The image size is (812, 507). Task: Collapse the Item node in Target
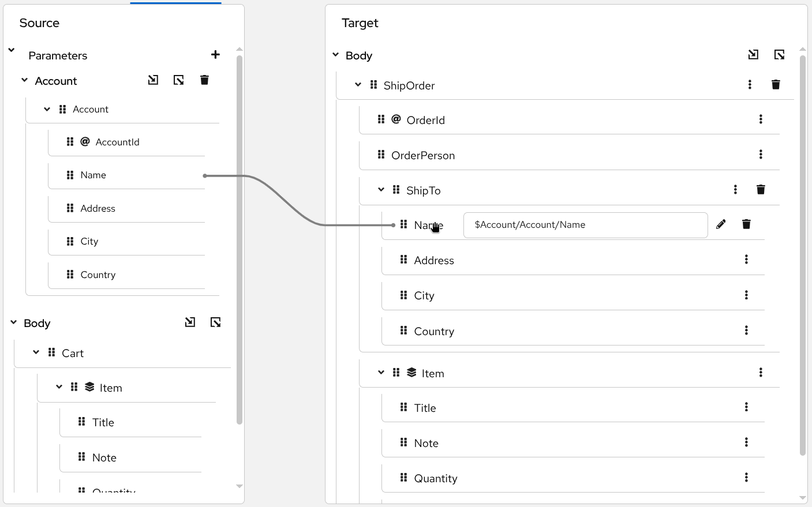[381, 373]
